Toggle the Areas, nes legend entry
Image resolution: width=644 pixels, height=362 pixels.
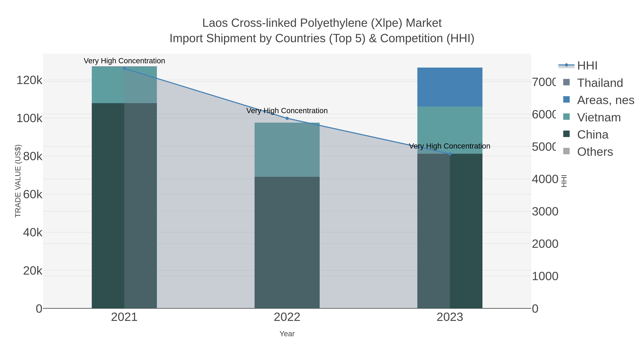(599, 100)
